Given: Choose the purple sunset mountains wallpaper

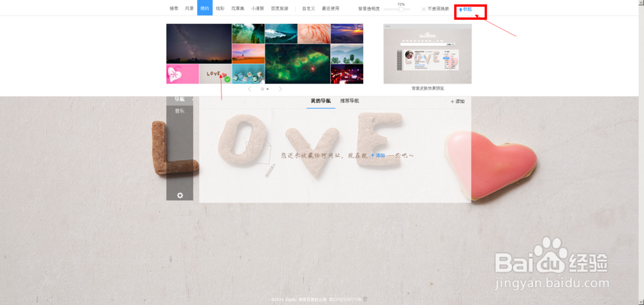Looking at the screenshot, I should pyautogui.click(x=347, y=33).
